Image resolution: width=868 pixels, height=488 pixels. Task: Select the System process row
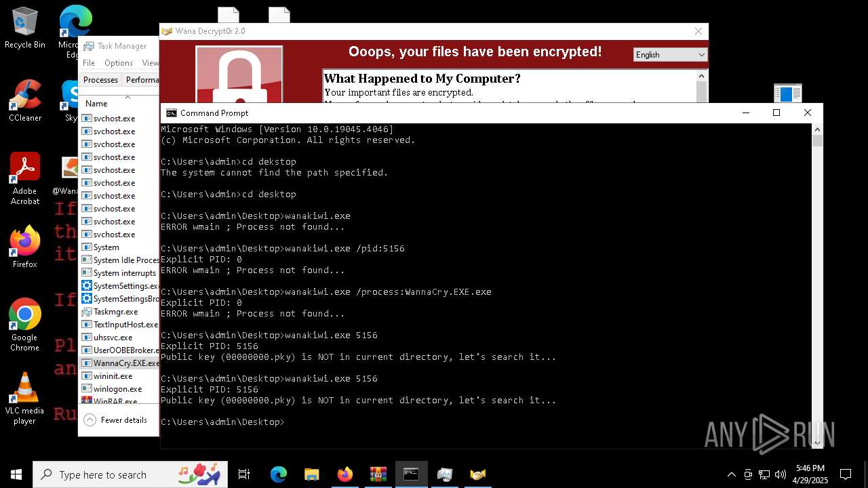point(120,247)
